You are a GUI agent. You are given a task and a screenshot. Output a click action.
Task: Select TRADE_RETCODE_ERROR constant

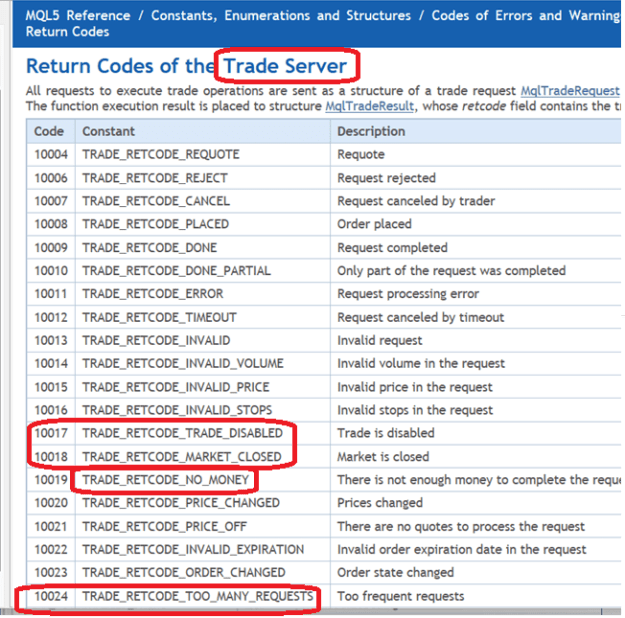pos(153,294)
